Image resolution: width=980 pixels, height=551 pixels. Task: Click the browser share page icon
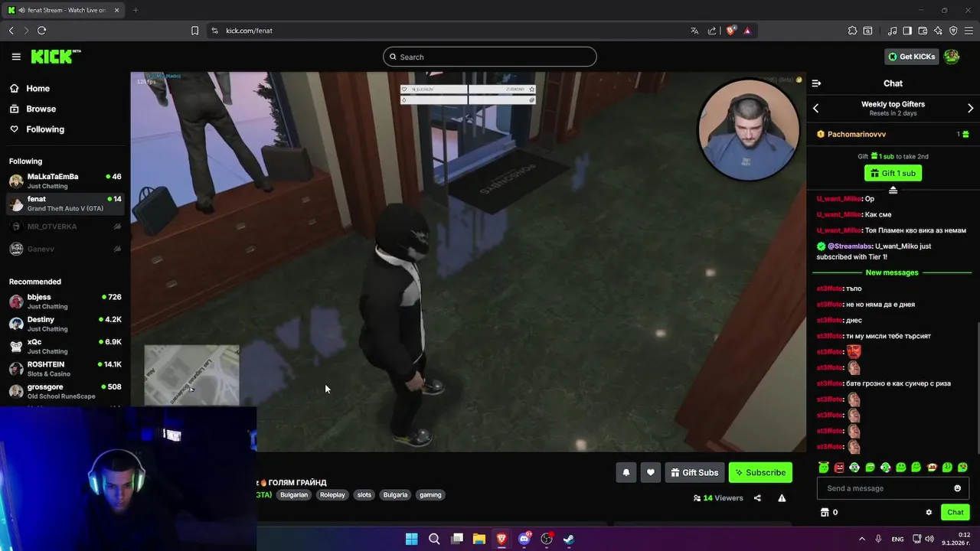pos(712,31)
